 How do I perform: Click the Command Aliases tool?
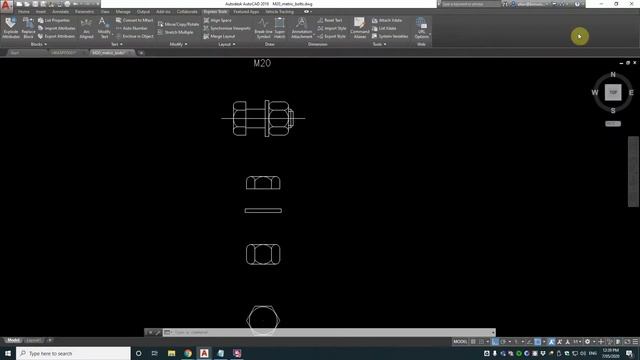[x=360, y=28]
